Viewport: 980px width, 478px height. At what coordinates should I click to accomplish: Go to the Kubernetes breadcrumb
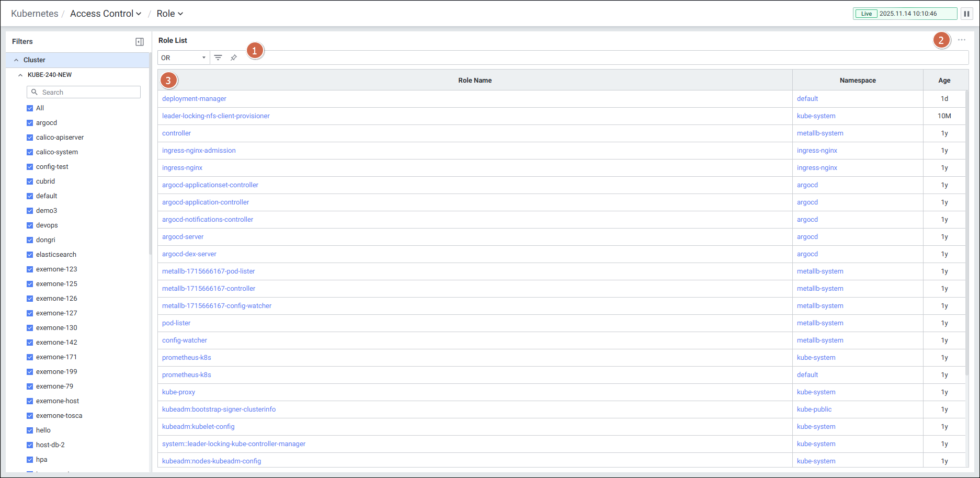coord(35,14)
